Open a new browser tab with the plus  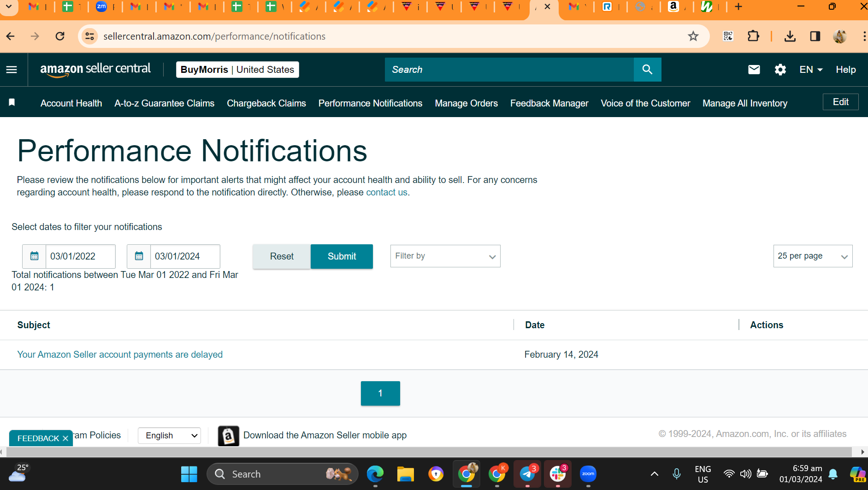(x=738, y=6)
